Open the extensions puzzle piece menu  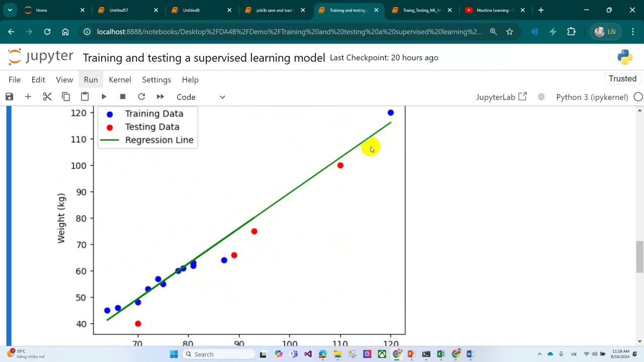(572, 32)
